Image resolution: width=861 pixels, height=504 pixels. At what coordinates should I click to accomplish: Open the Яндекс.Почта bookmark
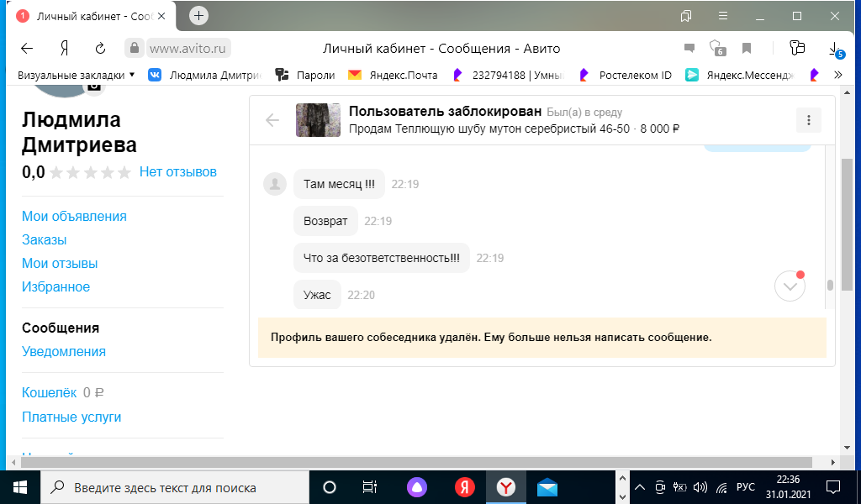click(393, 75)
